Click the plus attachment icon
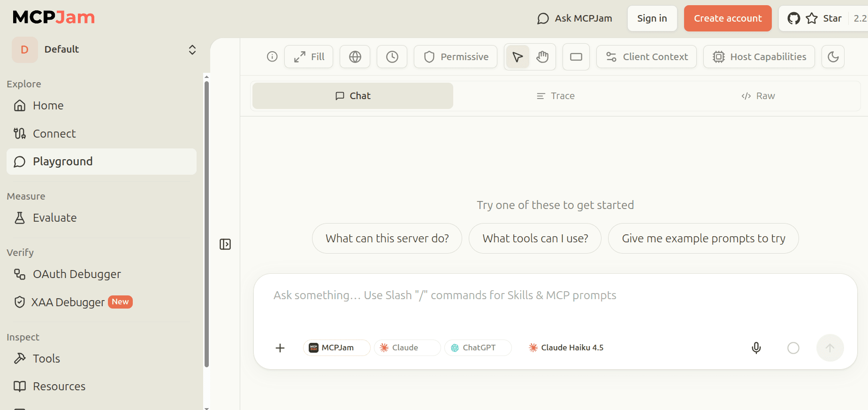This screenshot has height=410, width=868. [x=280, y=348]
